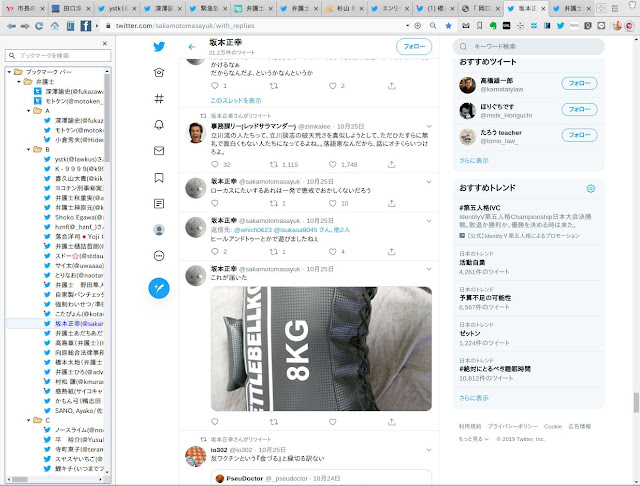Screen dimensions: 640x486
Task: Like the 8KG kettlebell photo tweet
Action: coord(333,422)
